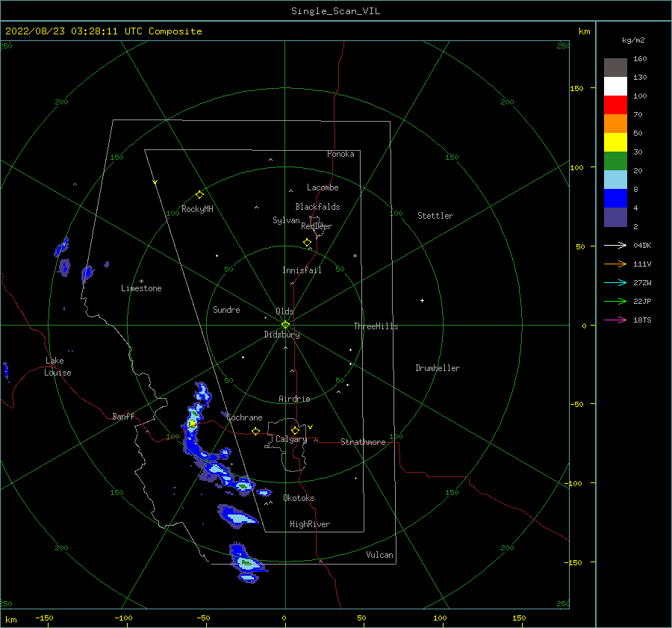Click the storm cell southwest of Vulcan

tap(247, 562)
